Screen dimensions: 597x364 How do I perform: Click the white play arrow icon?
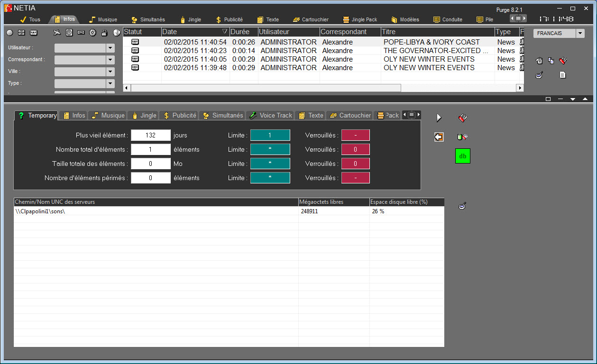[x=439, y=118]
